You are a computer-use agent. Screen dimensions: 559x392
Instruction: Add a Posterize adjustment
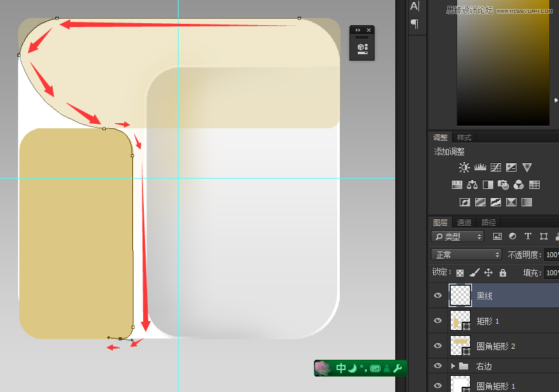pos(480,202)
